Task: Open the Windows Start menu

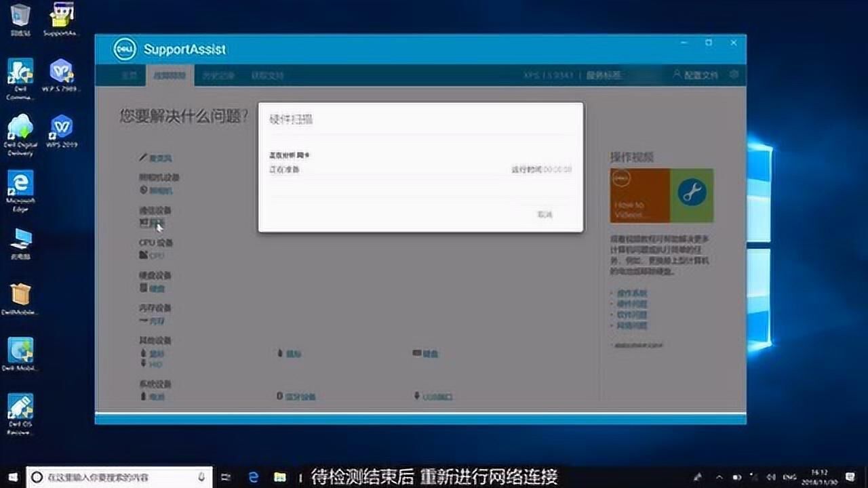Action: (12, 477)
